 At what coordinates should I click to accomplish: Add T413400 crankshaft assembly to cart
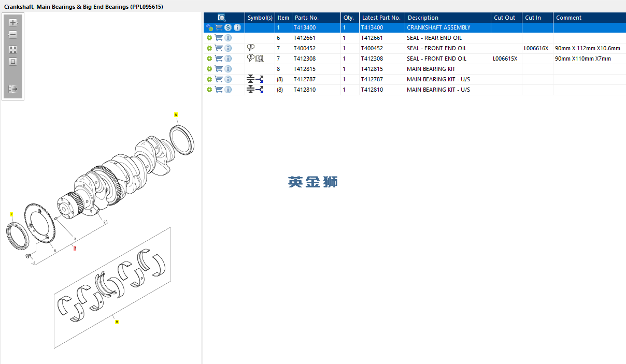[219, 27]
